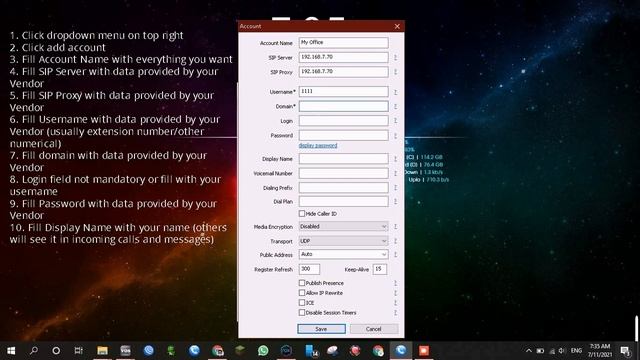
Task: Open help mark beside Media Encryption dropdown
Action: click(395, 227)
